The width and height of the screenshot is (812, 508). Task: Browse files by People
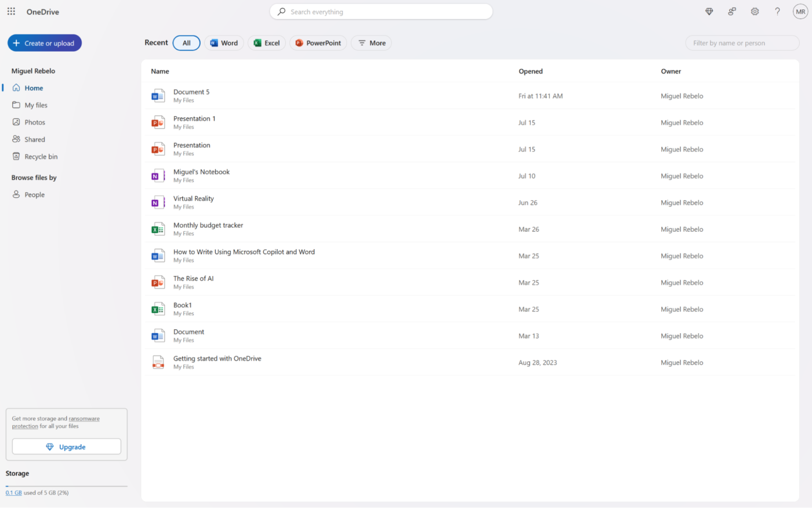tap(34, 194)
